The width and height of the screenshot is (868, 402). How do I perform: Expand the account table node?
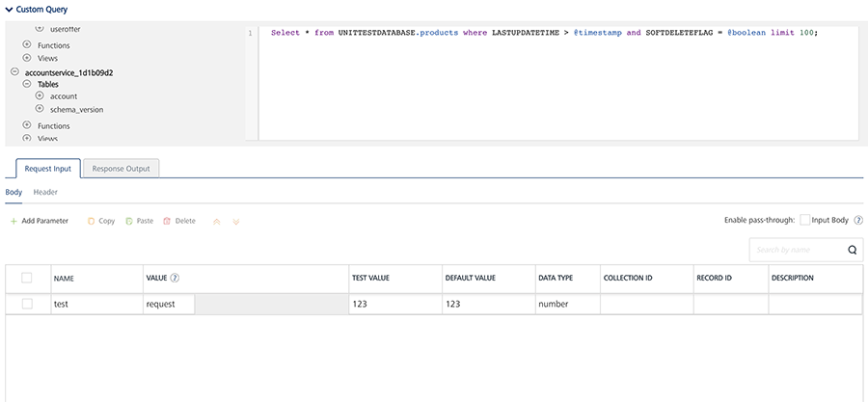(x=40, y=96)
